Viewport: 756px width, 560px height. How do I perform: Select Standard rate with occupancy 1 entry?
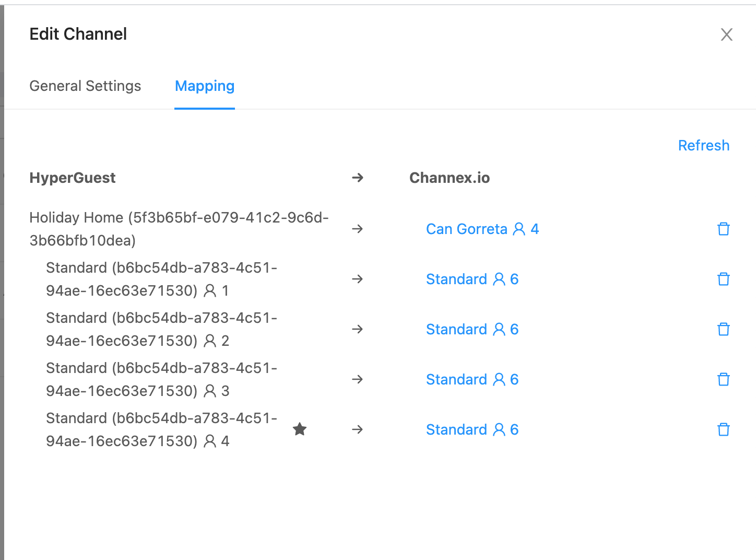(162, 279)
